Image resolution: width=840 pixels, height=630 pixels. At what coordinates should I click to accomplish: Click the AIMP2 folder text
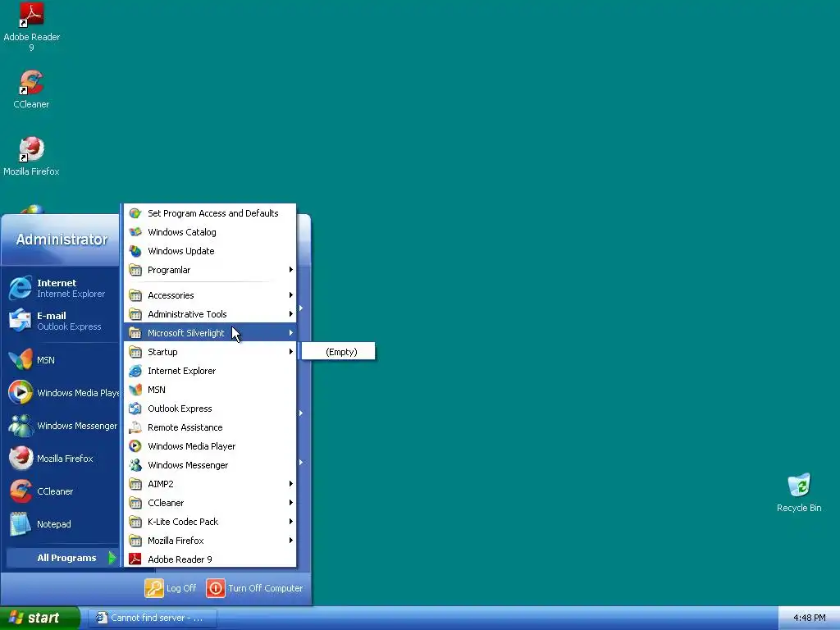(160, 484)
